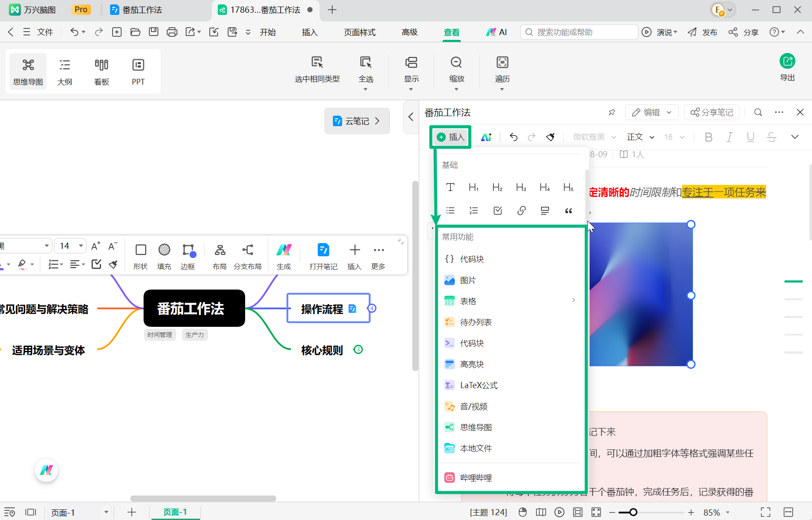The height and width of the screenshot is (520, 812).
Task: Click the Export (导出) green icon
Action: click(787, 61)
